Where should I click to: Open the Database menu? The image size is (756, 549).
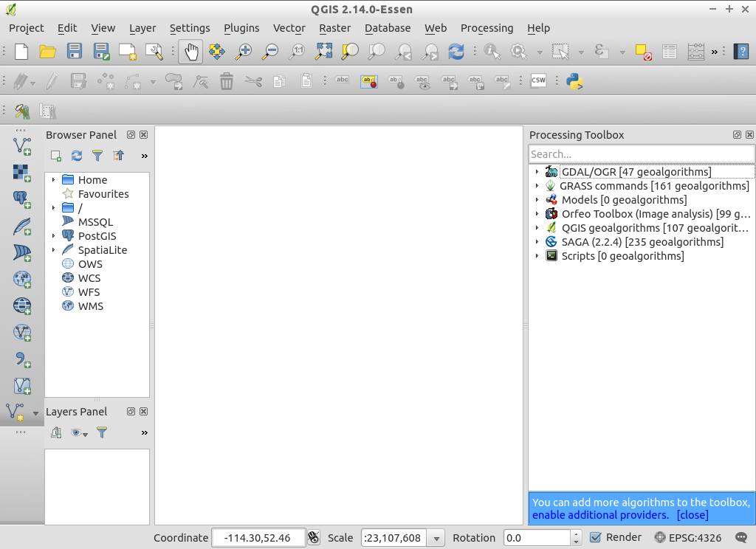[x=387, y=28]
